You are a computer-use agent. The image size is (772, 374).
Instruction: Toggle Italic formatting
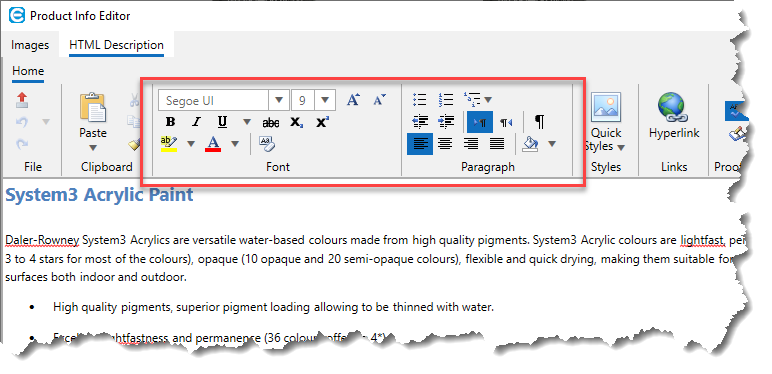coord(196,122)
